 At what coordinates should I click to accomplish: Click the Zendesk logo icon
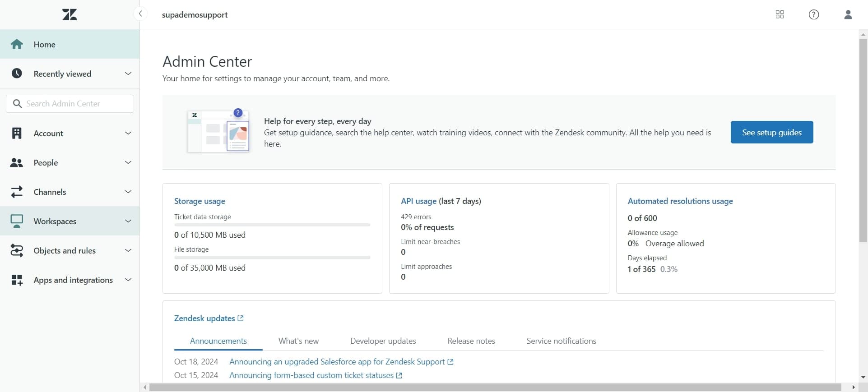[x=70, y=14]
